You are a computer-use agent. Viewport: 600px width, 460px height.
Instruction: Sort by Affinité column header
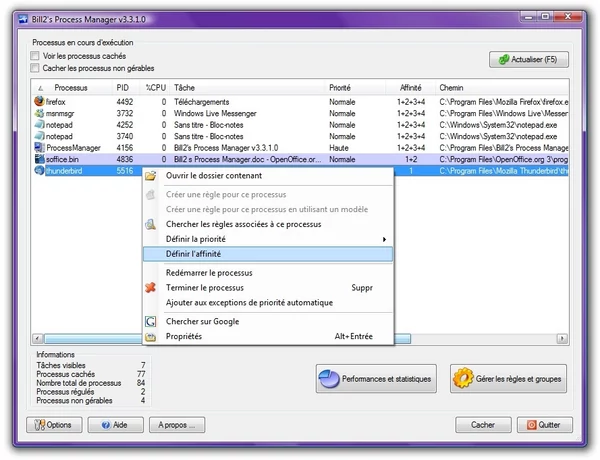pos(411,88)
